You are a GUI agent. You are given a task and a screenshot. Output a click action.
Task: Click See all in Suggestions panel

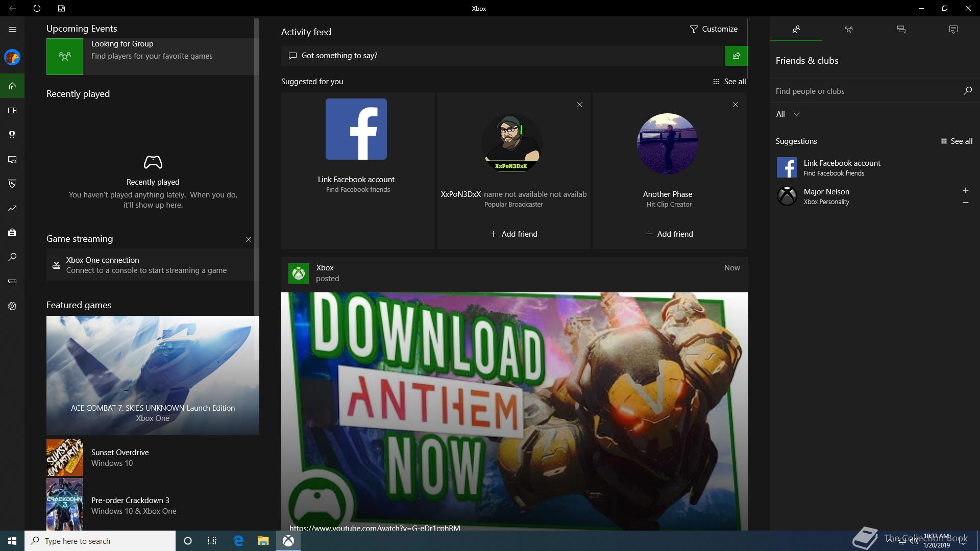point(957,141)
